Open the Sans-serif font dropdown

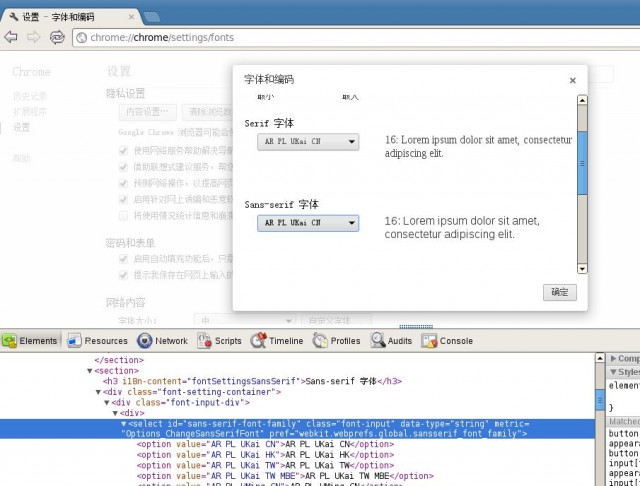pyautogui.click(x=308, y=223)
